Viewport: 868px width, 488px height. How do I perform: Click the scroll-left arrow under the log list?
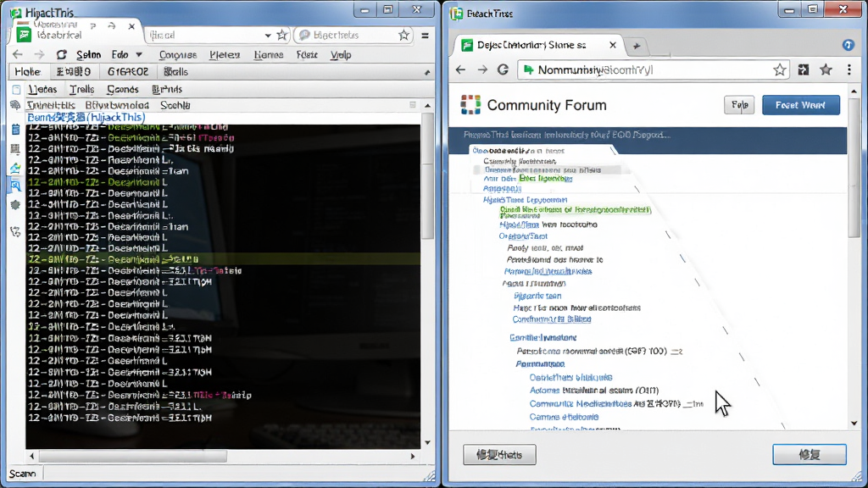pos(31,457)
